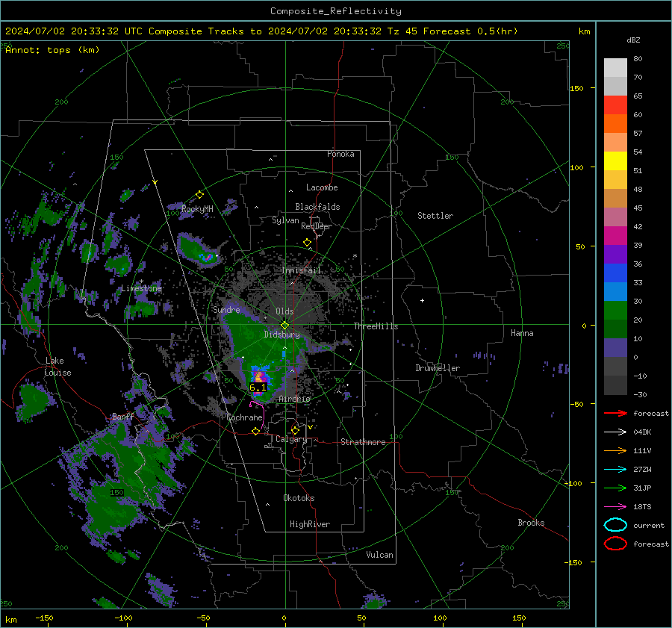The width and height of the screenshot is (672, 628).
Task: Click the orange swatch between 60 and 57 dBZ
Action: [x=615, y=124]
